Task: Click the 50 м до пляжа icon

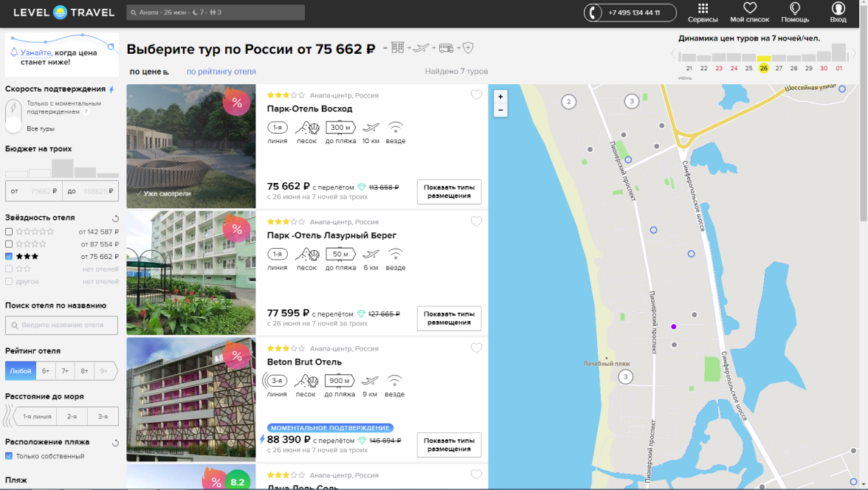Action: point(340,254)
